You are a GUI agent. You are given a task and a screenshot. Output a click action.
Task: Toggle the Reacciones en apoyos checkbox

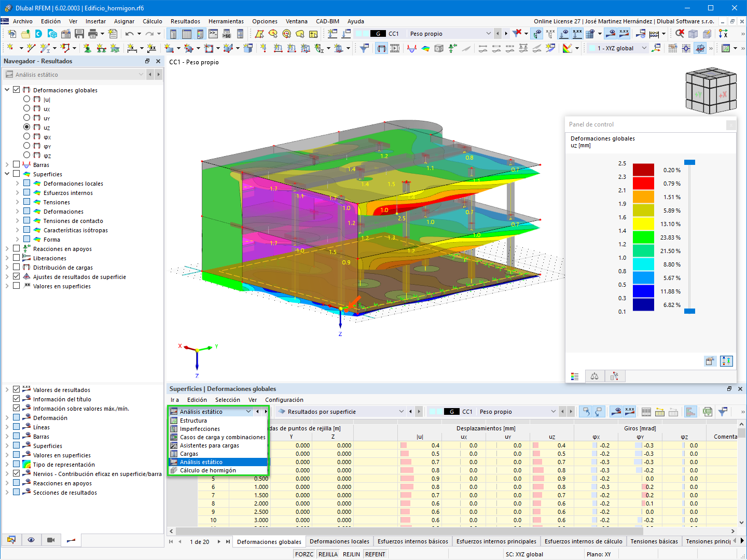click(17, 248)
